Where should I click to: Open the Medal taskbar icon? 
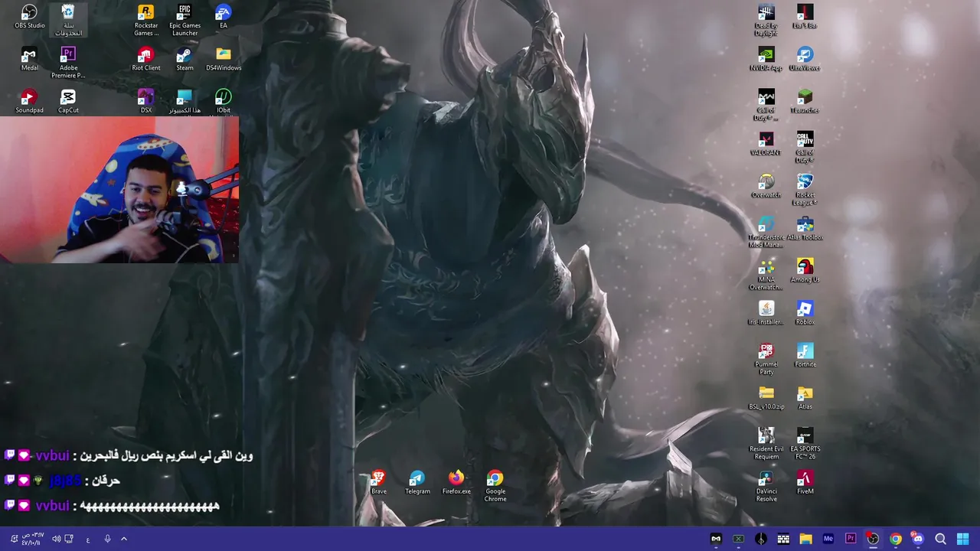coord(716,539)
